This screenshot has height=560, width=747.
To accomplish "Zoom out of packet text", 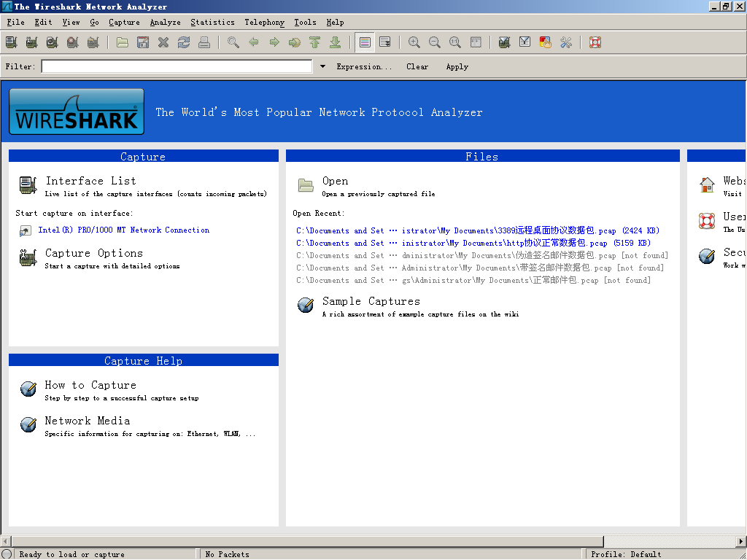I will 435,42.
